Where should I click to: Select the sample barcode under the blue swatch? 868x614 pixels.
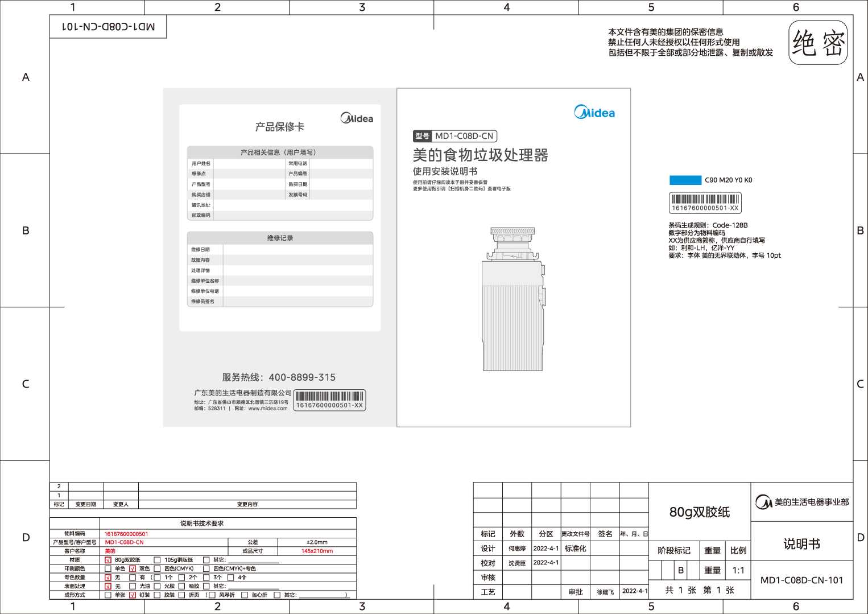pyautogui.click(x=705, y=203)
